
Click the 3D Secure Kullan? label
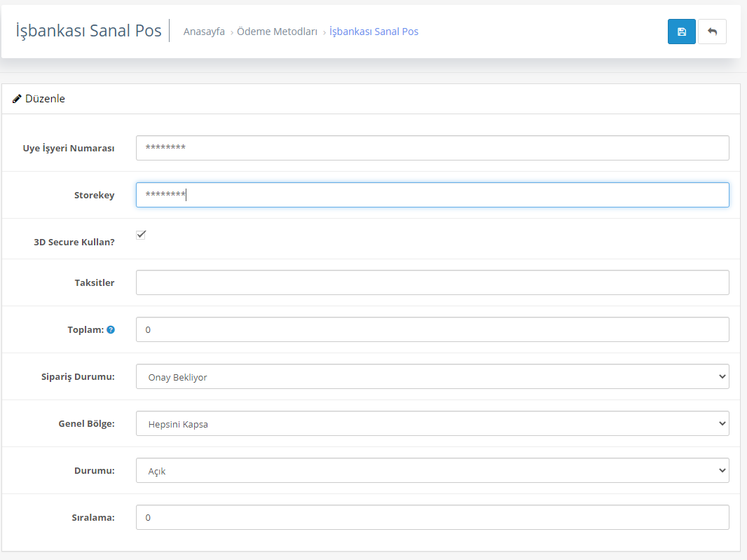[74, 242]
